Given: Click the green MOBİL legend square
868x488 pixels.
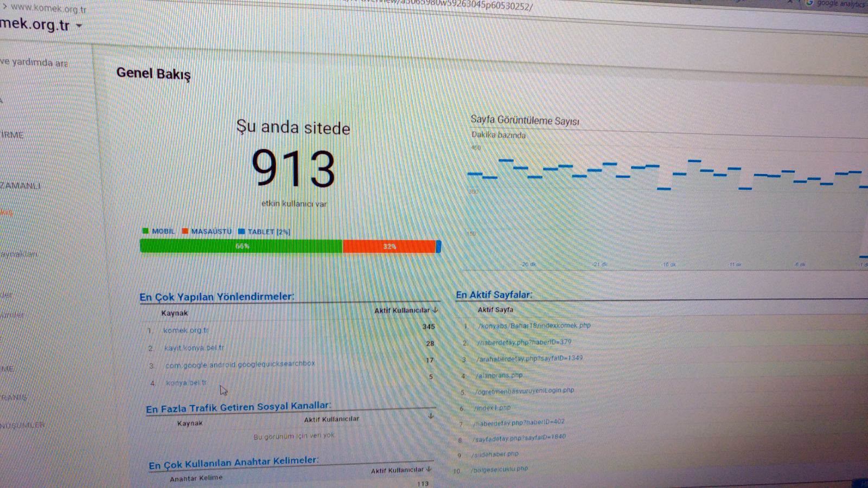Looking at the screenshot, I should click(145, 231).
